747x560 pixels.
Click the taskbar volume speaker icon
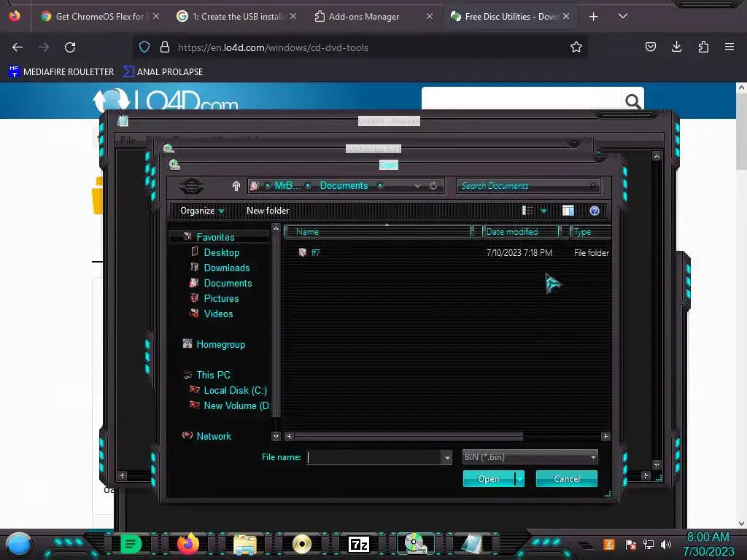pos(666,544)
